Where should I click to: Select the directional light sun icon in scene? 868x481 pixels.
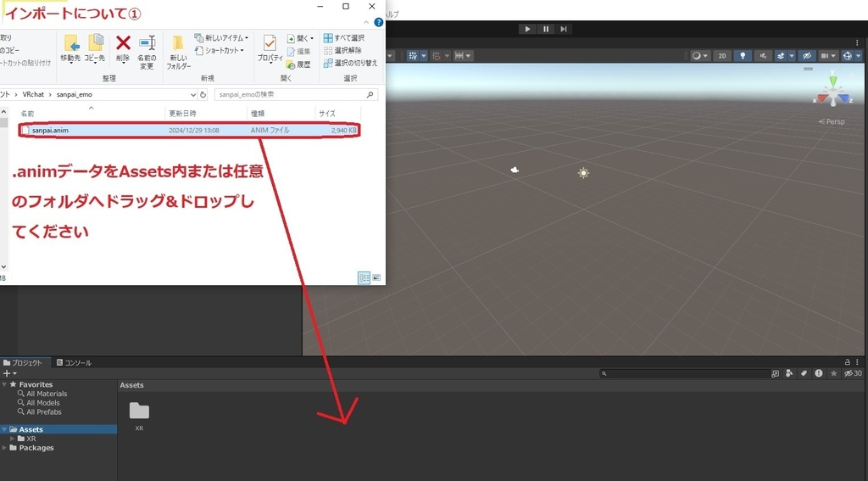click(x=583, y=173)
